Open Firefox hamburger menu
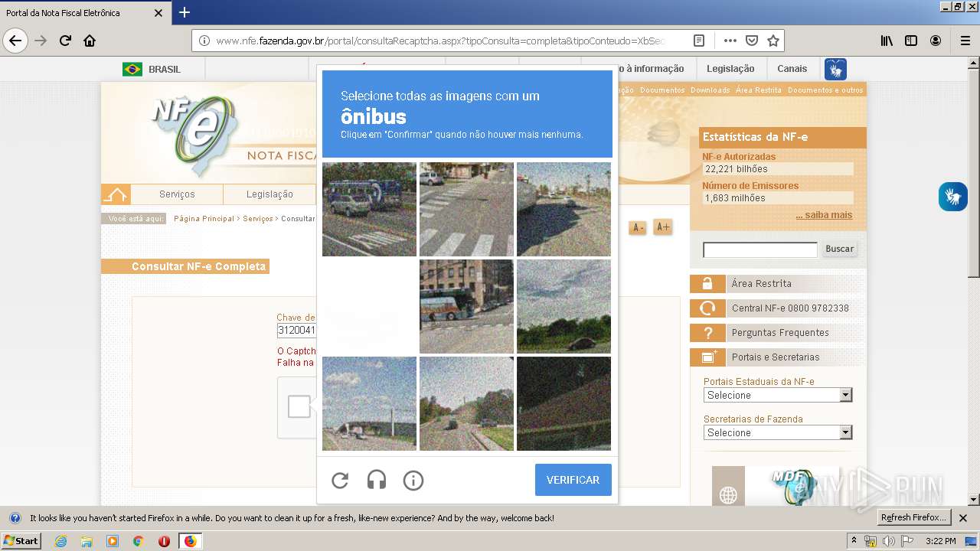Viewport: 980px width, 551px height. [x=965, y=41]
